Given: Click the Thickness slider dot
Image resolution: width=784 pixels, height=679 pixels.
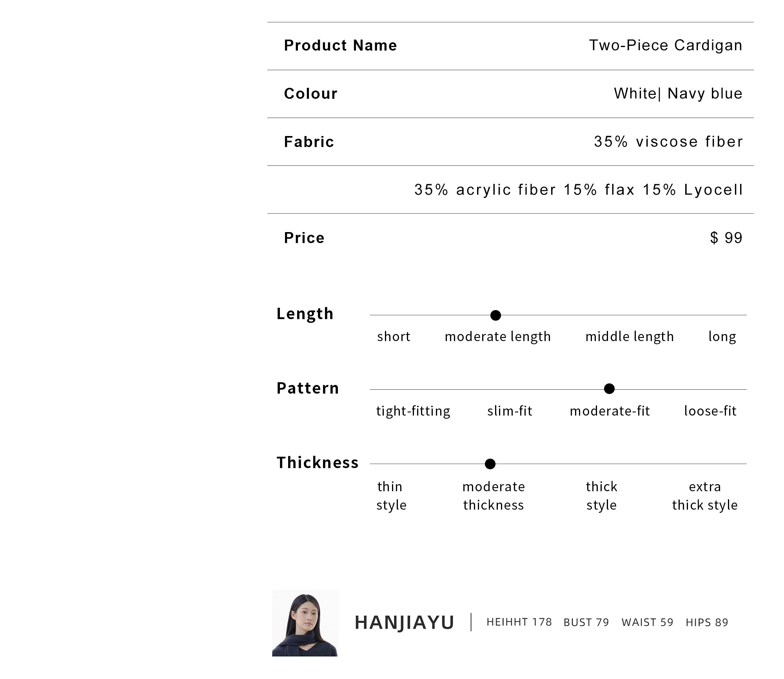Looking at the screenshot, I should (x=490, y=464).
